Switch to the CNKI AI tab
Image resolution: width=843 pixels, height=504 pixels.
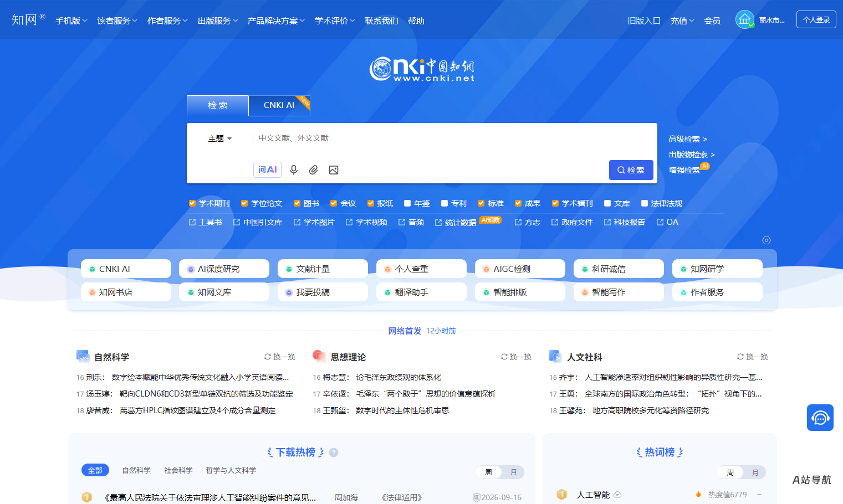[x=279, y=105]
